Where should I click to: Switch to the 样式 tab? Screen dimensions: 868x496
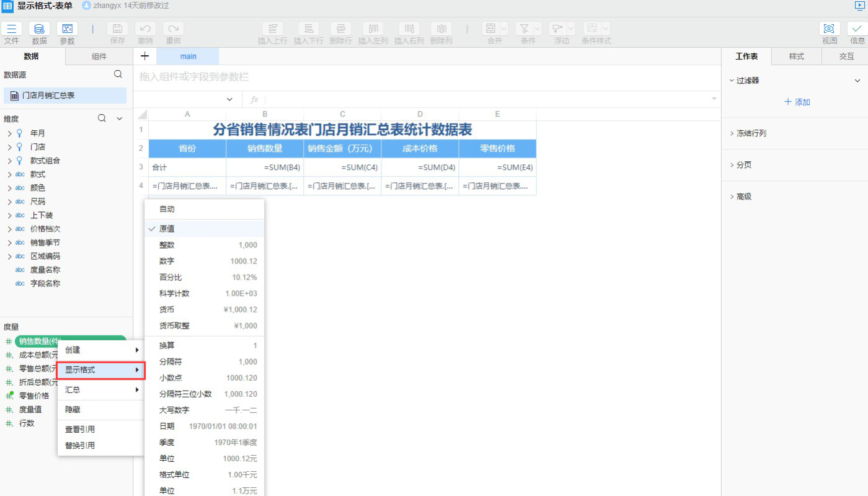click(795, 56)
